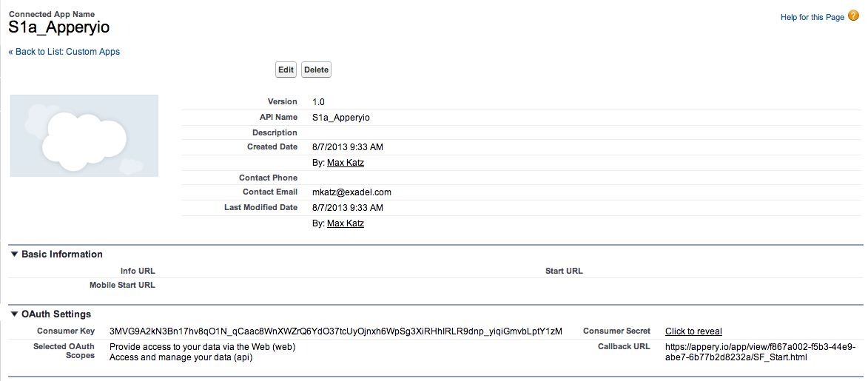Viewport: 868px width, 381px height.
Task: Click the Mobile Start URL label
Action: point(122,286)
